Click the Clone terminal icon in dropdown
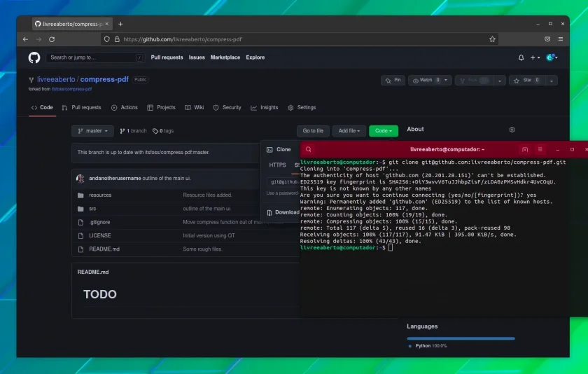The image size is (588, 374). pyautogui.click(x=269, y=150)
